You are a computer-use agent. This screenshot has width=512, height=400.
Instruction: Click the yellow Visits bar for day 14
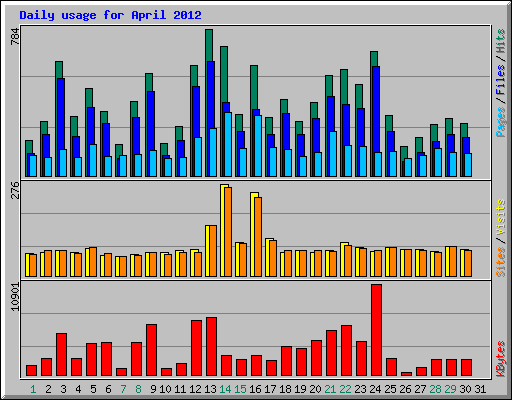point(223,230)
